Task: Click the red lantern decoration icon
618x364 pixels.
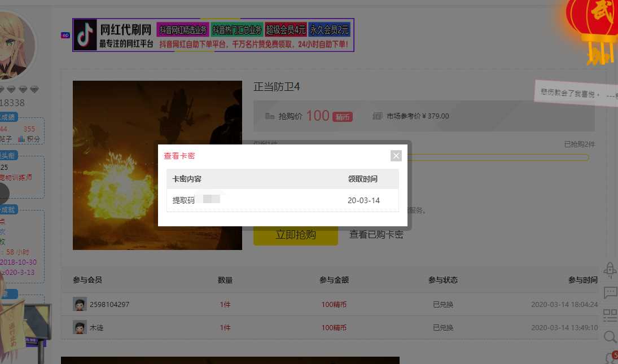Action: coord(593,32)
